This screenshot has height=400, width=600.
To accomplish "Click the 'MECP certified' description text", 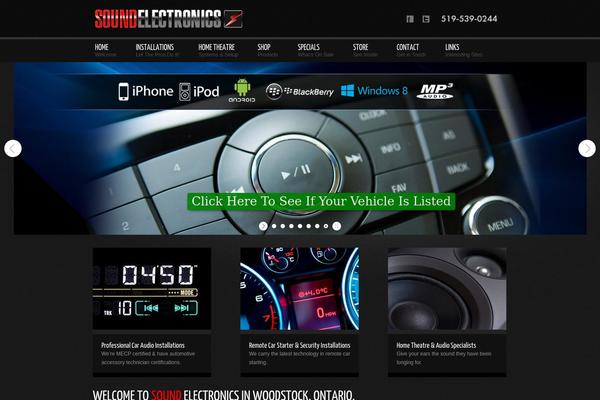I will [x=148, y=358].
